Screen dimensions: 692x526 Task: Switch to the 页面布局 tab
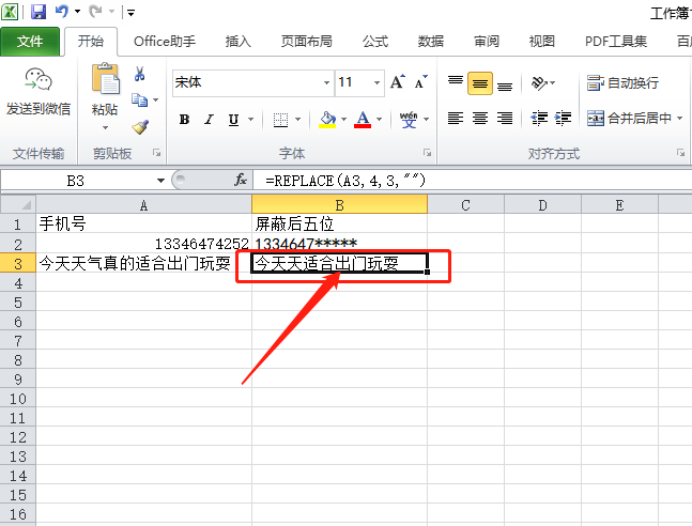[x=307, y=41]
